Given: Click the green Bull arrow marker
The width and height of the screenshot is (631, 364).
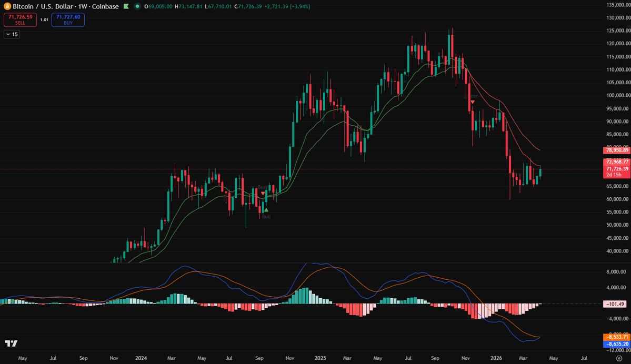Looking at the screenshot, I should pos(266,210).
